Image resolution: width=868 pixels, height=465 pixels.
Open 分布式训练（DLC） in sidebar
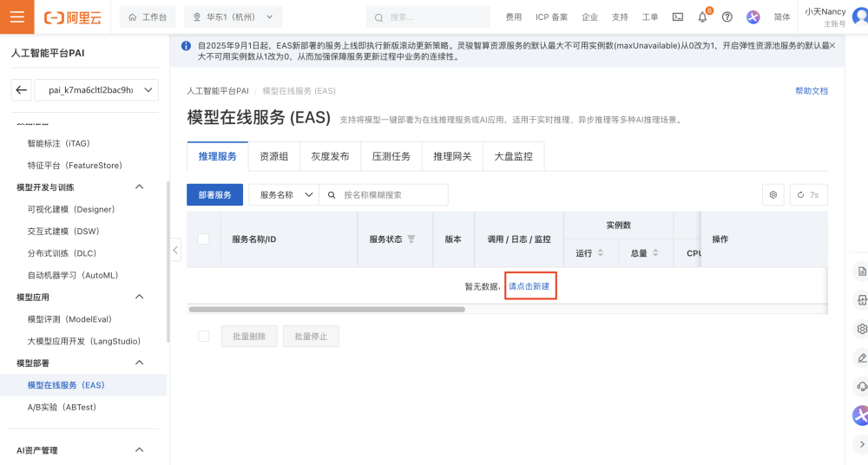point(62,253)
